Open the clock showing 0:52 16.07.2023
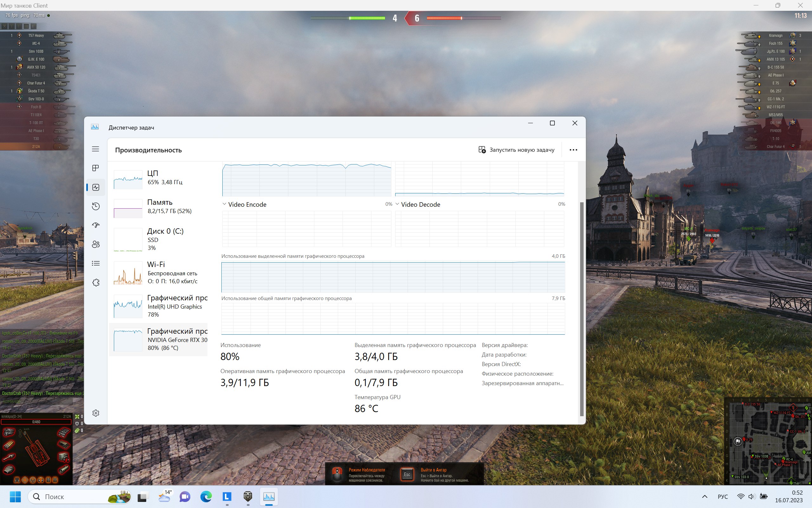The height and width of the screenshot is (508, 812). (789, 497)
